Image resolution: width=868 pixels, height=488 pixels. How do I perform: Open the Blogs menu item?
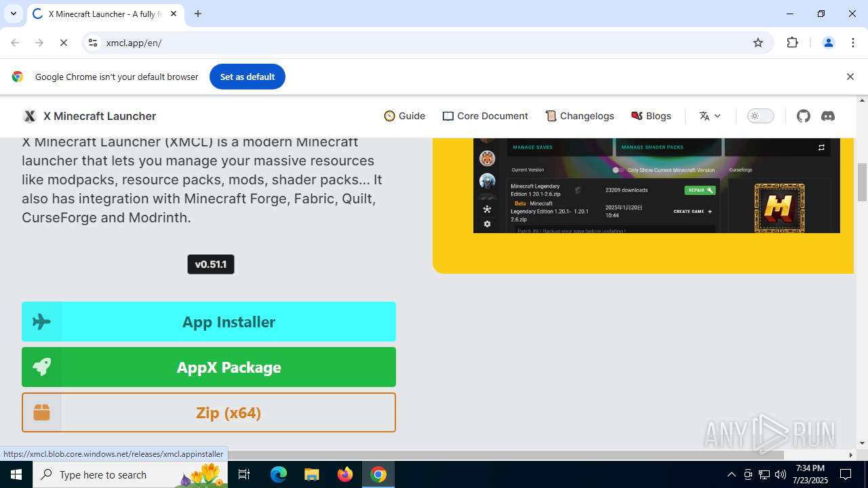click(651, 116)
